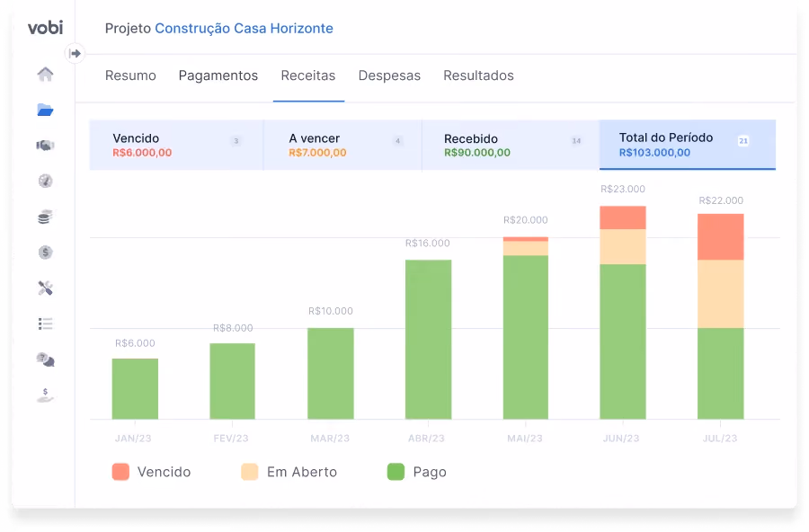
Task: Click the MAR/23 green bar
Action: point(331,374)
